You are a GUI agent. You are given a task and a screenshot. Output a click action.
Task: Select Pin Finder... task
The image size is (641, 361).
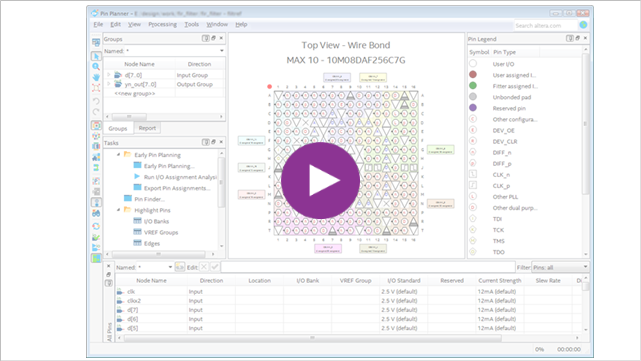pos(149,199)
